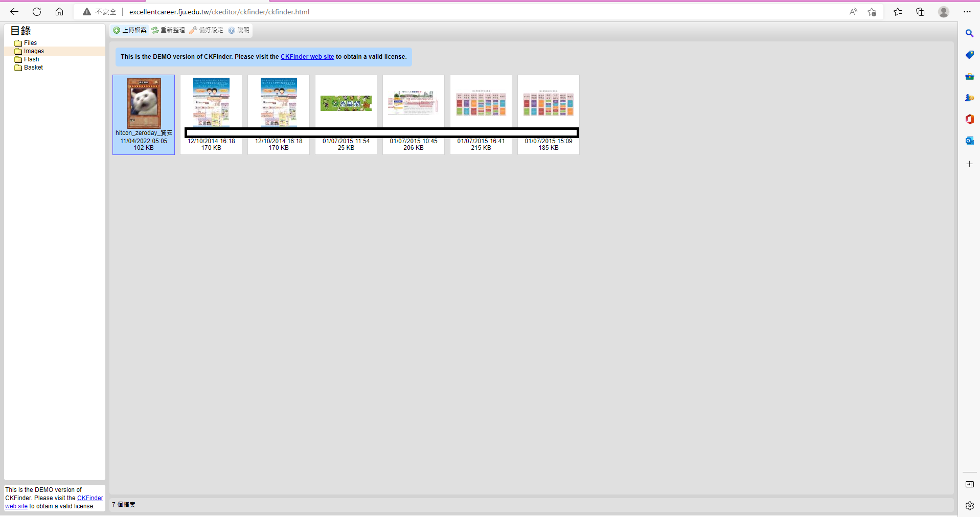The width and height of the screenshot is (980, 517).
Task: Click the 目錄 directory heading
Action: [x=21, y=31]
